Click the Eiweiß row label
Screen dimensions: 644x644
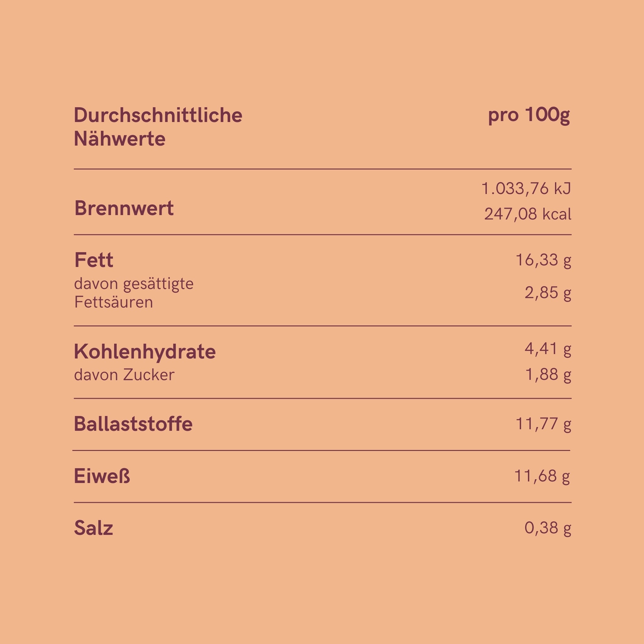(x=102, y=476)
